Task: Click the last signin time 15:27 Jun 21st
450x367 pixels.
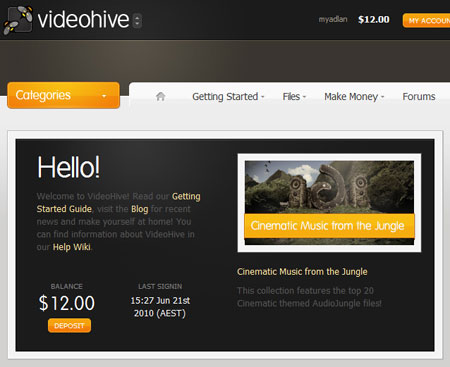Action: [160, 301]
